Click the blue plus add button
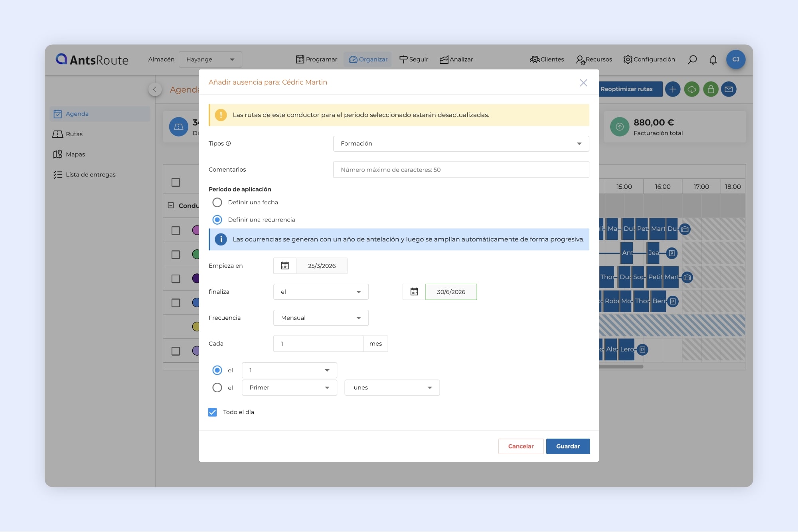The image size is (798, 532). pyautogui.click(x=673, y=89)
